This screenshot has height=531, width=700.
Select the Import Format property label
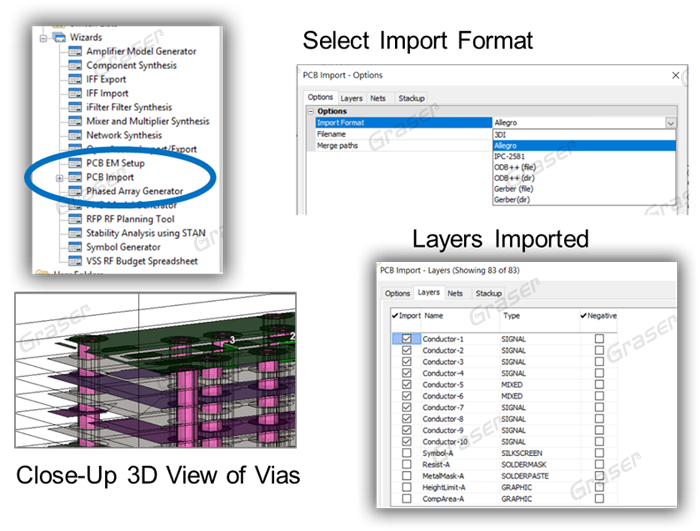coord(341,122)
